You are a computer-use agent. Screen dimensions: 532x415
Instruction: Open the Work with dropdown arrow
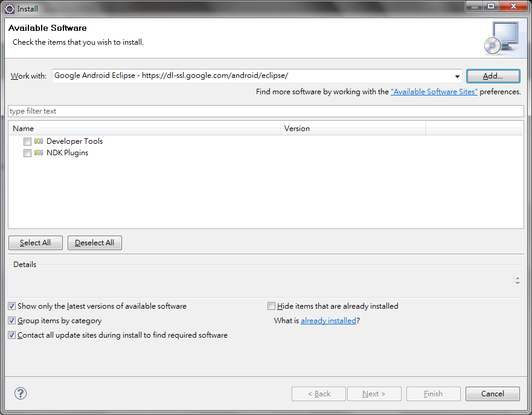(x=457, y=76)
